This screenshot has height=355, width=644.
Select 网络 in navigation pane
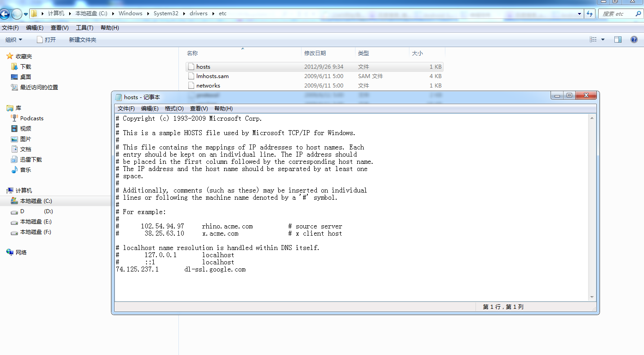coord(21,253)
